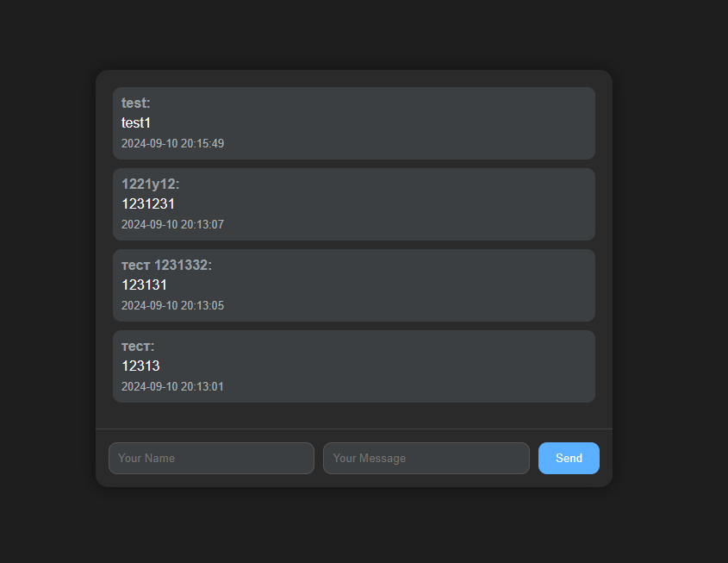
Task: Click the timestamp 2024-09-10 20:13:05
Action: (172, 305)
